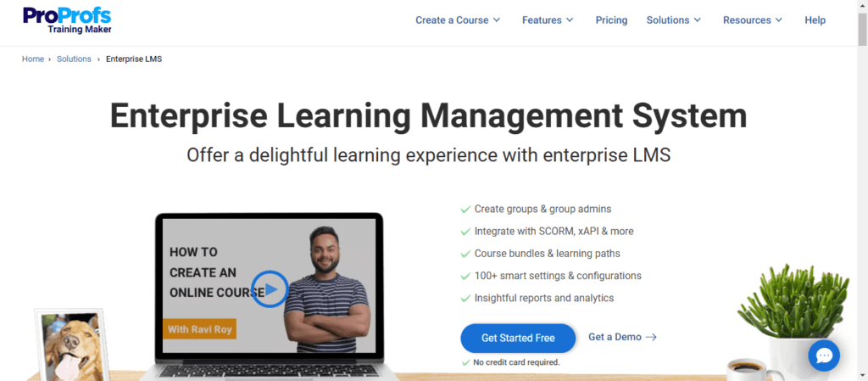Image resolution: width=868 pixels, height=381 pixels.
Task: Click the With Ravi Roy label
Action: 200,329
